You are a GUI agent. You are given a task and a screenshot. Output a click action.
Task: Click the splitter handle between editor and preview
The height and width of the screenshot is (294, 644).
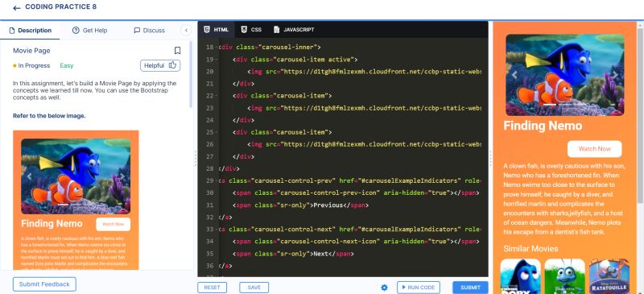pyautogui.click(x=490, y=158)
